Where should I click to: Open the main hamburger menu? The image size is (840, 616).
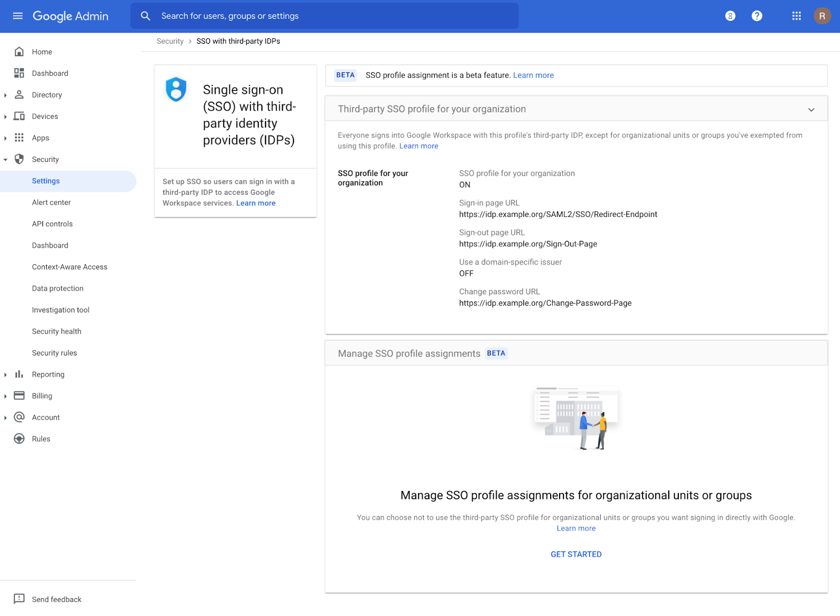18,16
